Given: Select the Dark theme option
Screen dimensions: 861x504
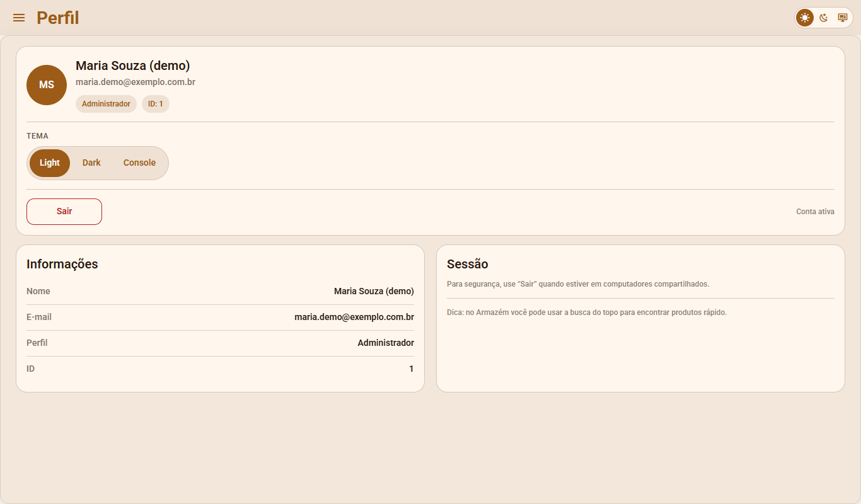Looking at the screenshot, I should (x=91, y=163).
